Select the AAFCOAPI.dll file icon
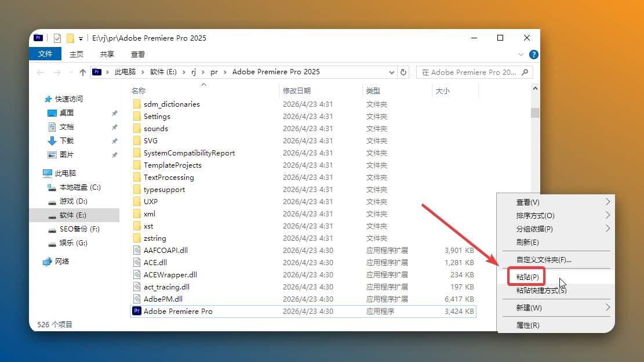Screen dimensions: 644x362 137,250
